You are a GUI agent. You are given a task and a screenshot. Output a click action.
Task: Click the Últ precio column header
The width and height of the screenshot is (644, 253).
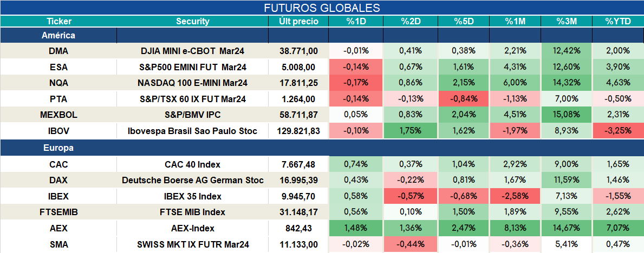298,22
